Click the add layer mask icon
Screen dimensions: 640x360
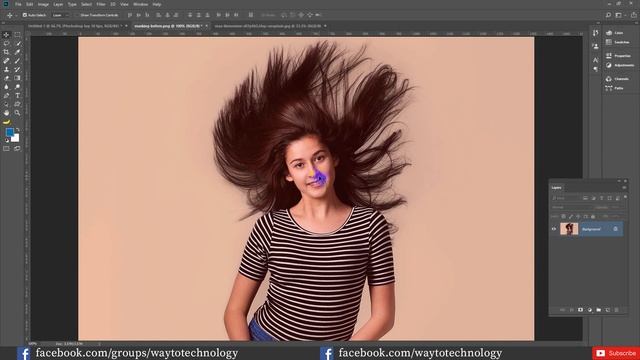pyautogui.click(x=580, y=310)
